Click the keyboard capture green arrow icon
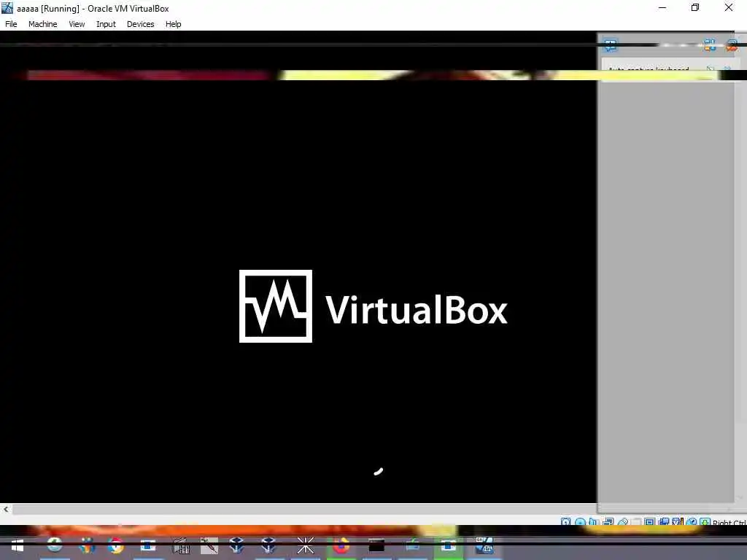747x560 pixels. (x=705, y=522)
